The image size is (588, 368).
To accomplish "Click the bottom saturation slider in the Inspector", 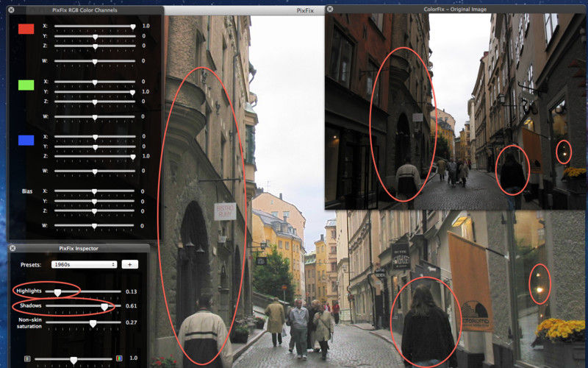I will pos(73,359).
